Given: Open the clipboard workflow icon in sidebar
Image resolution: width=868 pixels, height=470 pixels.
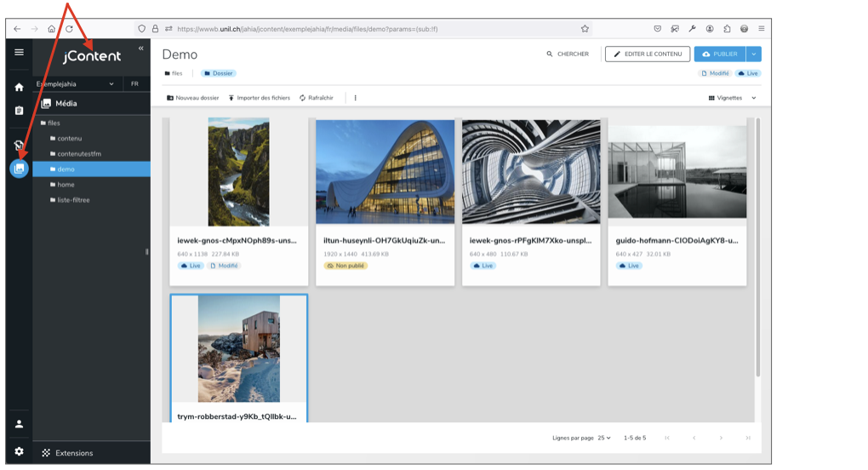Looking at the screenshot, I should coord(19,111).
